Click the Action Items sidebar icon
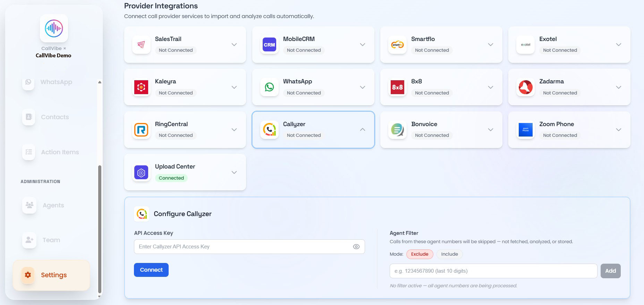Screen dimensions: 644x305 coord(28,152)
